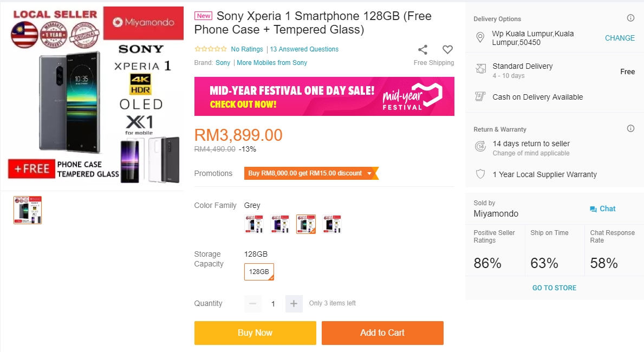The height and width of the screenshot is (352, 644).
Task: Increase quantity with plus button
Action: pyautogui.click(x=294, y=304)
